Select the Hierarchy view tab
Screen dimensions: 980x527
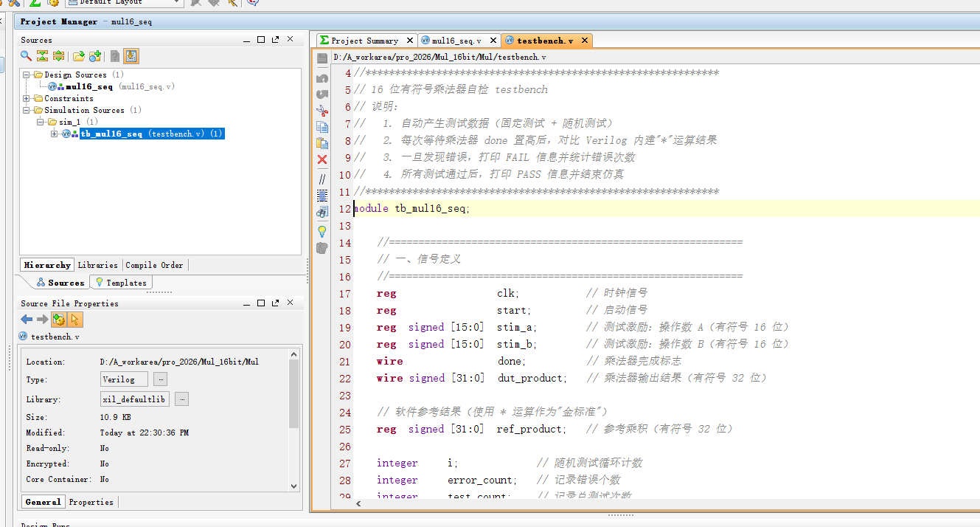47,265
